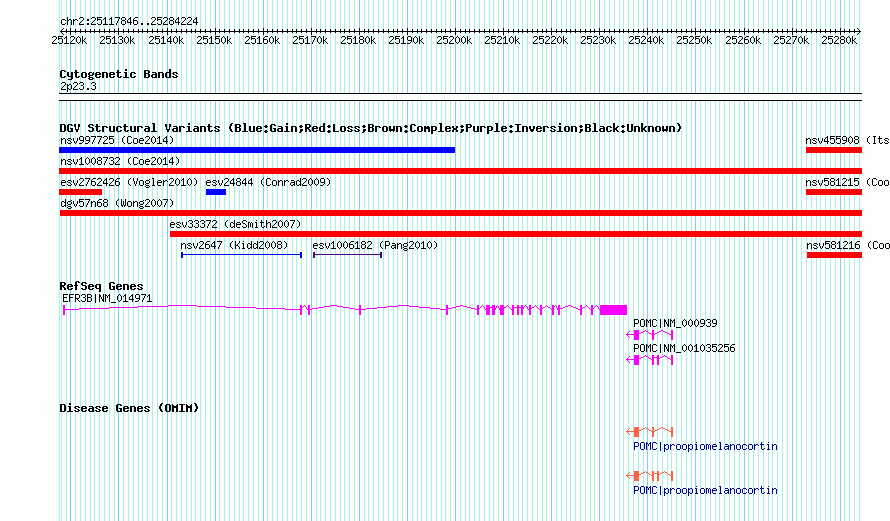Viewport: 890px width, 521px height.
Task: Click the red bar under nsv581216
Action: click(x=834, y=255)
